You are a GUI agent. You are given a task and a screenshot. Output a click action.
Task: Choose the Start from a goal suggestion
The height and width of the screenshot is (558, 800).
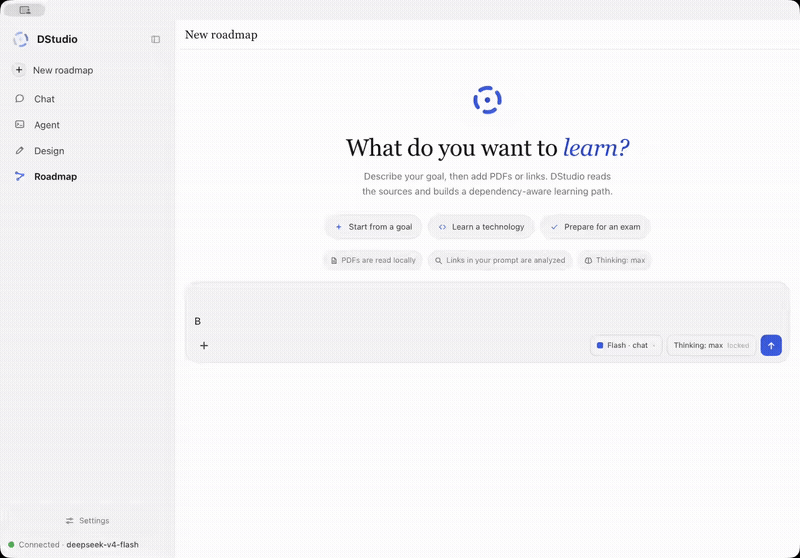pos(373,227)
